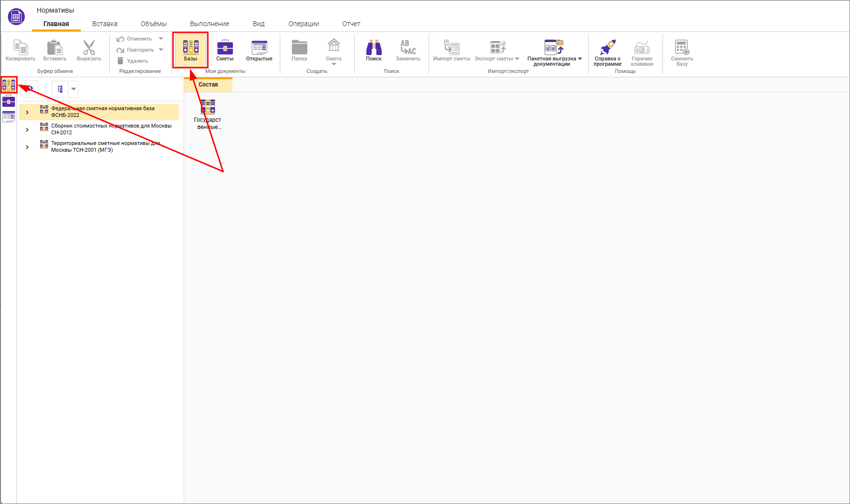Screen dimensions: 850x504
Task: Show Открытые documents in the ribbon
Action: pos(259,50)
